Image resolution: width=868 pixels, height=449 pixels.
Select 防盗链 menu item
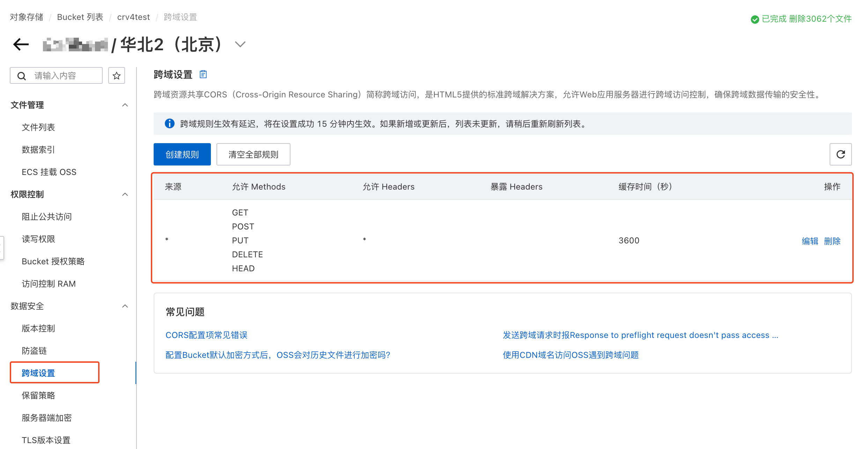tap(34, 351)
